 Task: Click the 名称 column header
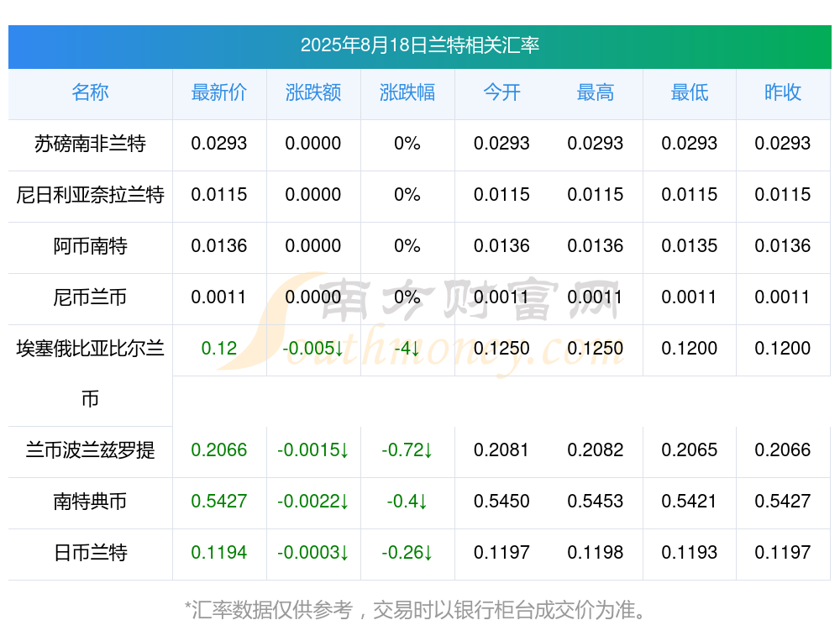coord(90,92)
